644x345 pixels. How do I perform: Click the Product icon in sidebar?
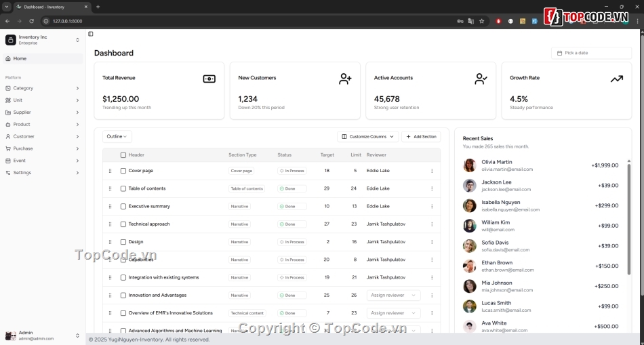click(x=8, y=125)
